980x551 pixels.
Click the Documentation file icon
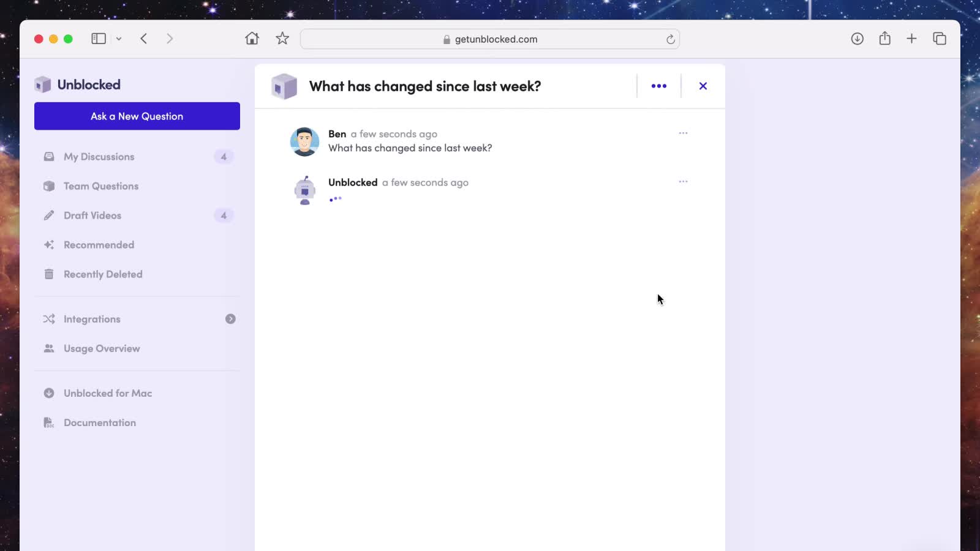pyautogui.click(x=49, y=422)
